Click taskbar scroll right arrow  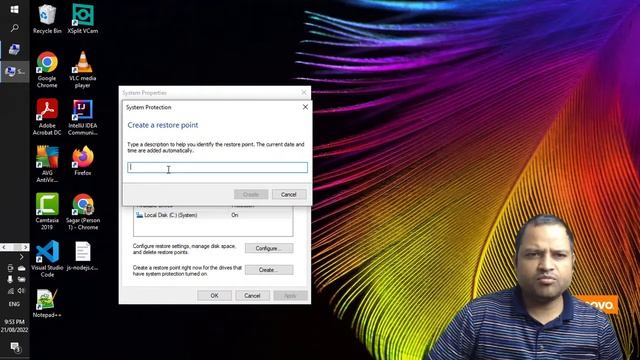point(25,247)
